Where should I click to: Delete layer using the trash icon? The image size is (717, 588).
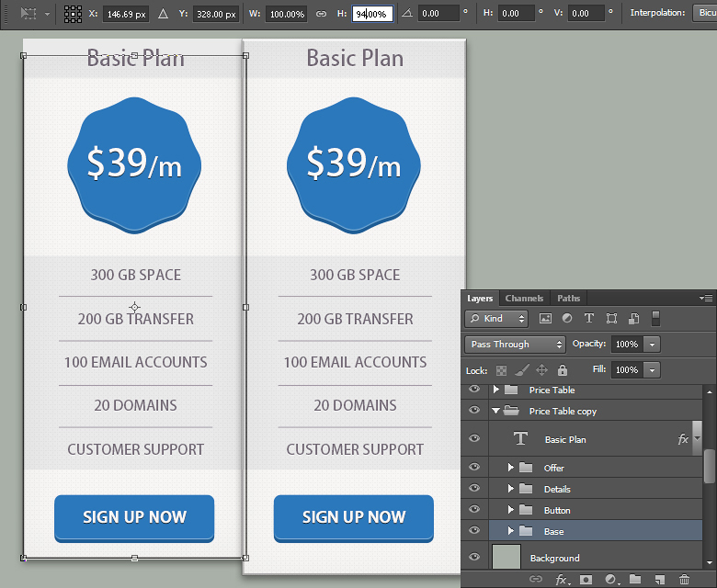(684, 579)
